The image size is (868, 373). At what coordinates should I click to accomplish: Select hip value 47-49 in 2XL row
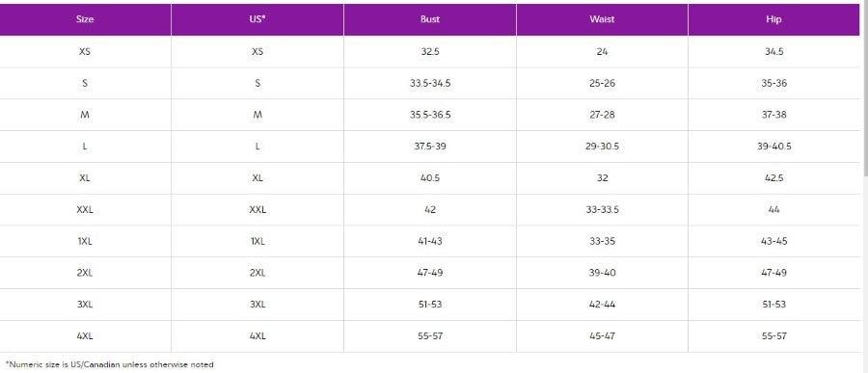pyautogui.click(x=773, y=273)
